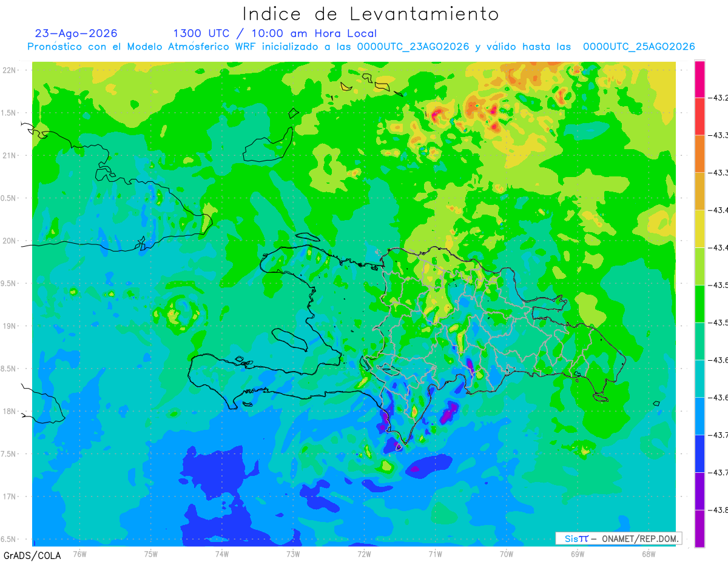Viewport: 728px width, 562px height.
Task: Click the '6.5N' latitude label
Action: (9, 540)
